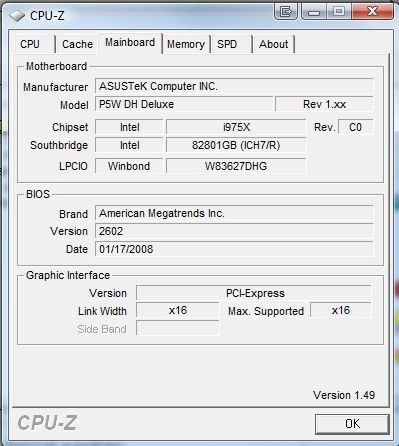
Task: Click the Model label
Action: point(74,105)
